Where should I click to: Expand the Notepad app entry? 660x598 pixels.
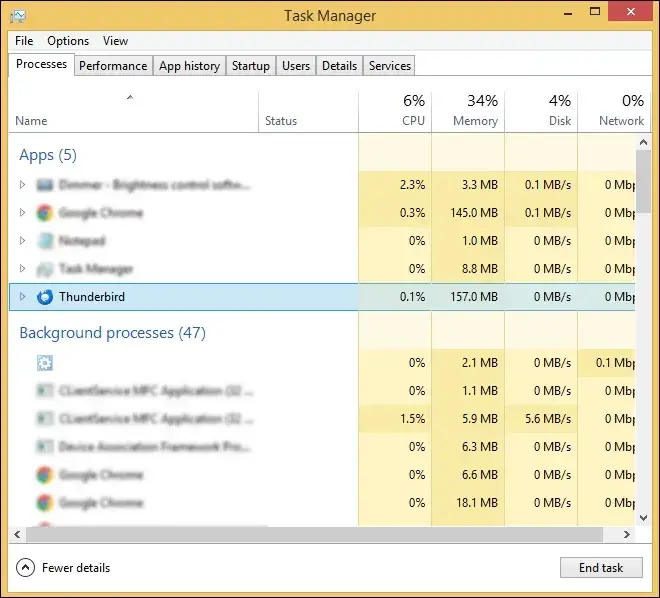pos(23,241)
